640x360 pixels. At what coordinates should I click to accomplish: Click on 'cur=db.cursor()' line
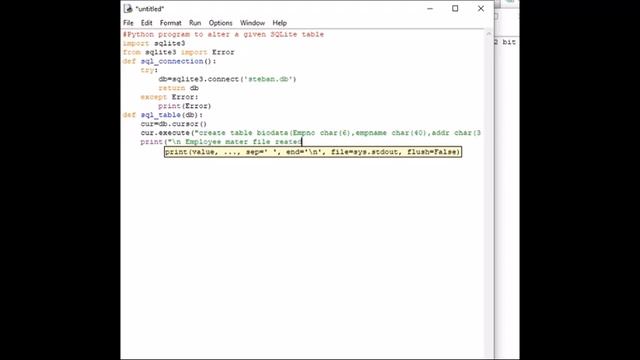[174, 124]
